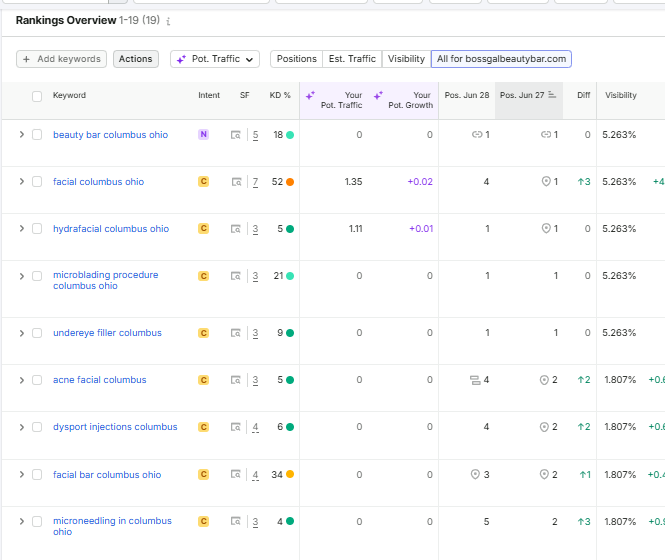Open SERP features icon for facial bar columbus ohio
The image size is (665, 560).
(236, 474)
